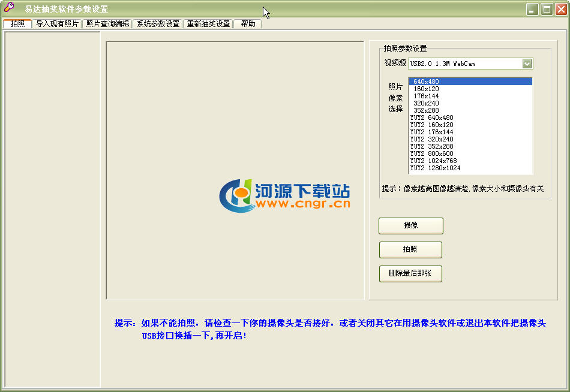Select the plain 160x120 resolution
This screenshot has height=392, width=570.
[470, 89]
